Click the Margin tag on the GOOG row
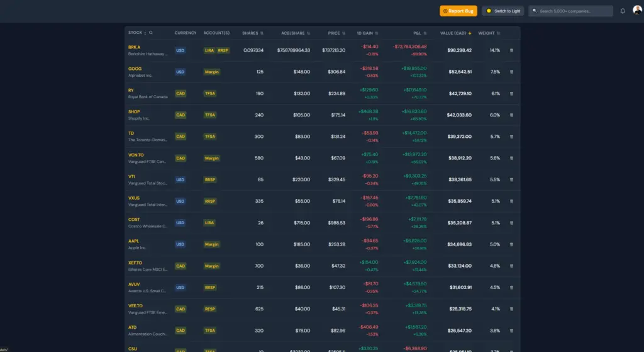This screenshot has height=352, width=644. coord(212,72)
